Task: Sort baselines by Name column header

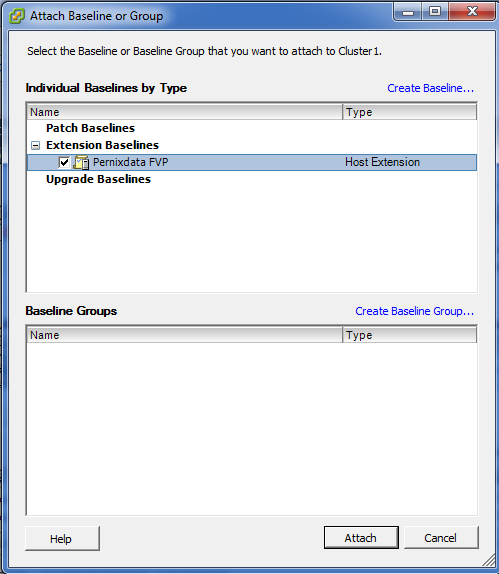Action: click(185, 112)
